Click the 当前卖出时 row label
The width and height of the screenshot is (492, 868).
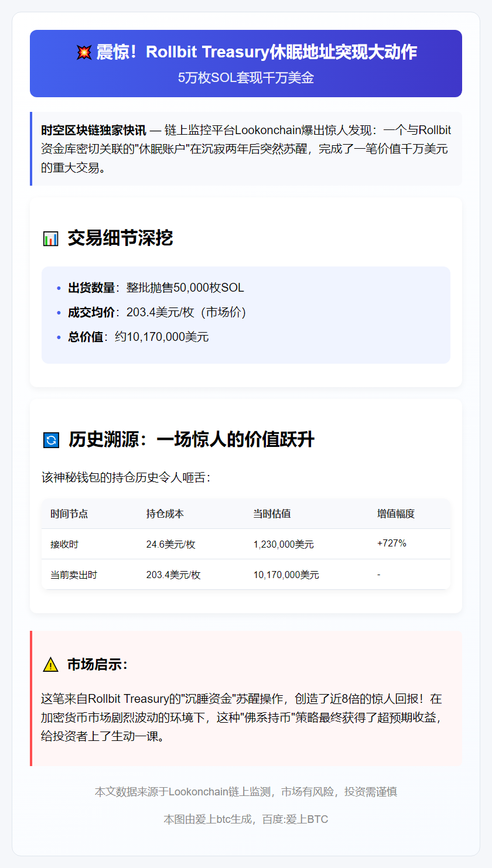pos(71,575)
